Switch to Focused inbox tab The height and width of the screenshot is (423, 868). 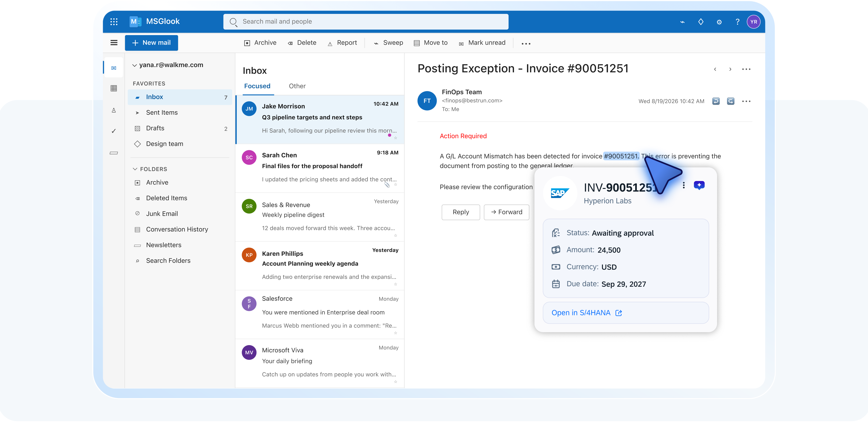[x=257, y=86]
